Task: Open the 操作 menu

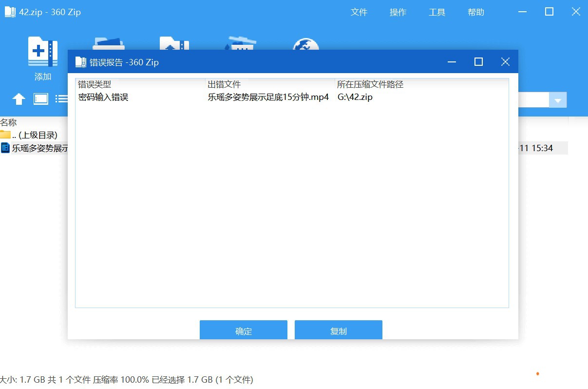Action: tap(398, 12)
